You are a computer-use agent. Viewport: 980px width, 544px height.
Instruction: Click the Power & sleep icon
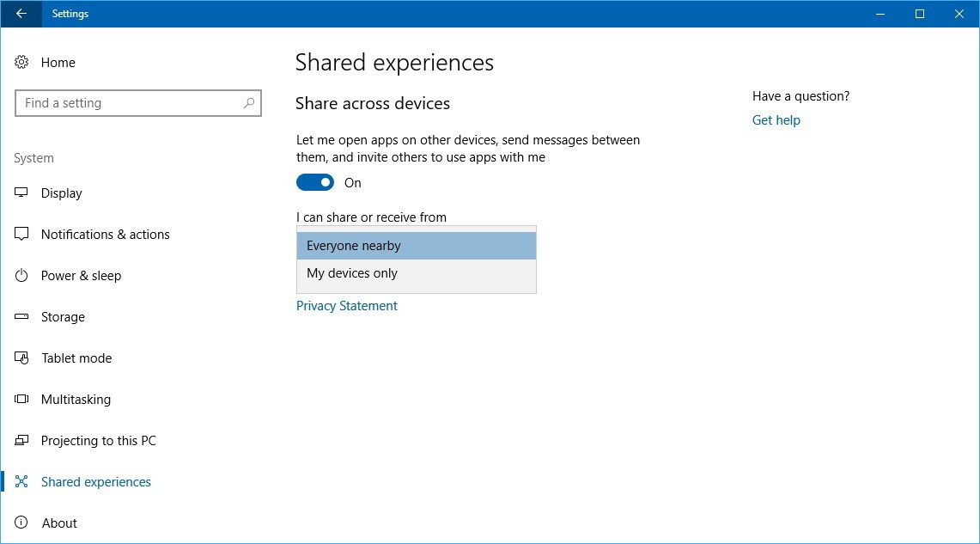point(22,276)
